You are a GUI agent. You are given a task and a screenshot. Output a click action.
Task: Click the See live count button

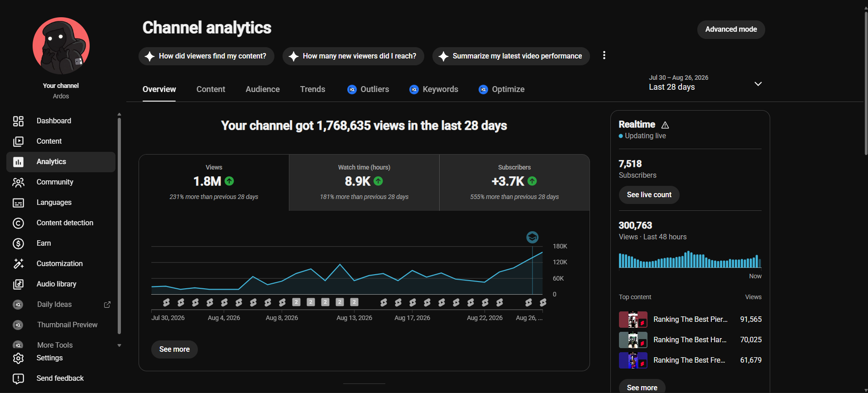click(x=649, y=195)
